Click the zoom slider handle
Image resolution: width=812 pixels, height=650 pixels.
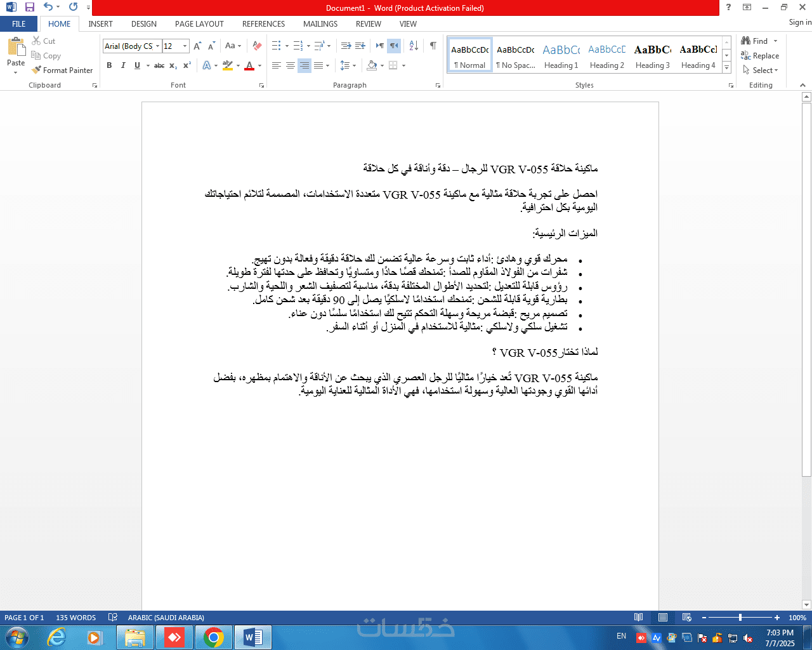740,618
